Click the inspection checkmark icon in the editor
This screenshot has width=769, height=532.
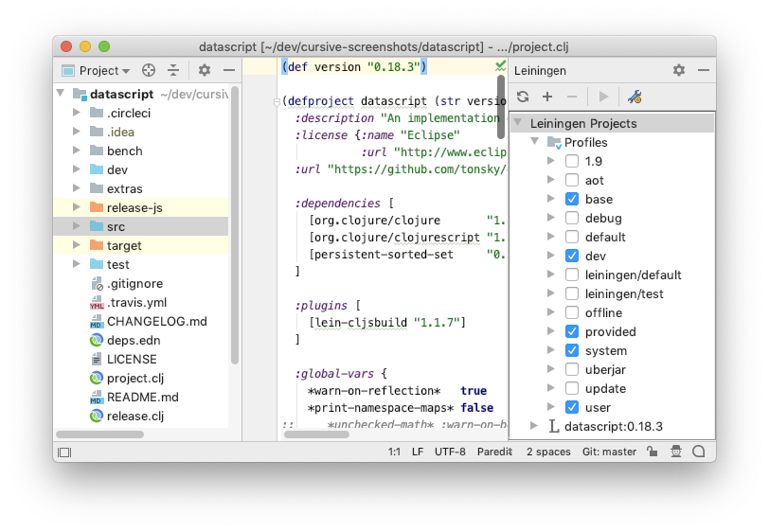(x=500, y=65)
